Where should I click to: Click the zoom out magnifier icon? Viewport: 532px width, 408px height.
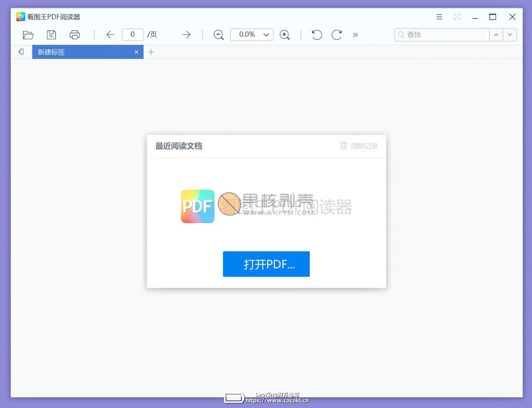pos(219,35)
